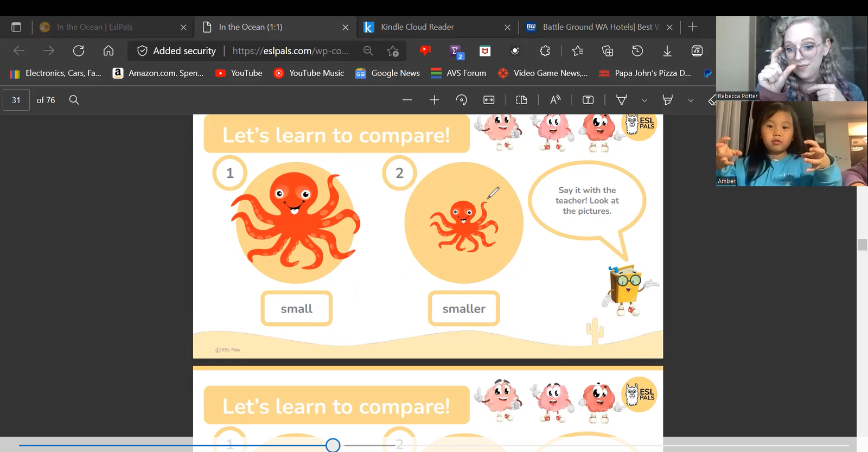Select the Highlight tool
This screenshot has width=868, height=452.
click(x=668, y=100)
